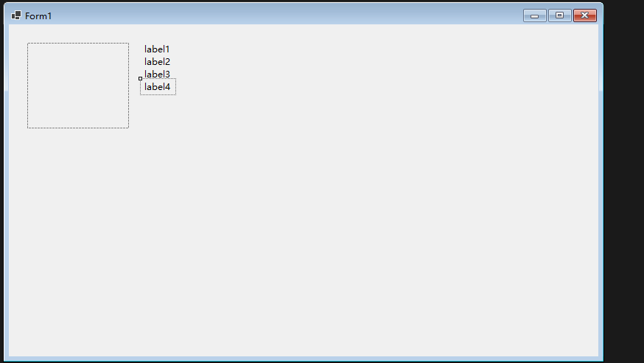Close the Form1 window
The width and height of the screenshot is (644, 363).
[x=584, y=15]
